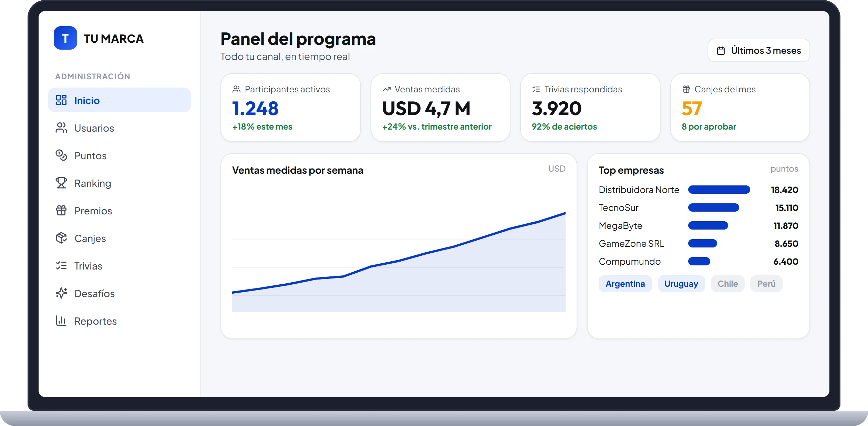The width and height of the screenshot is (868, 426).
Task: Click the Compumundo company name
Action: [x=630, y=261]
